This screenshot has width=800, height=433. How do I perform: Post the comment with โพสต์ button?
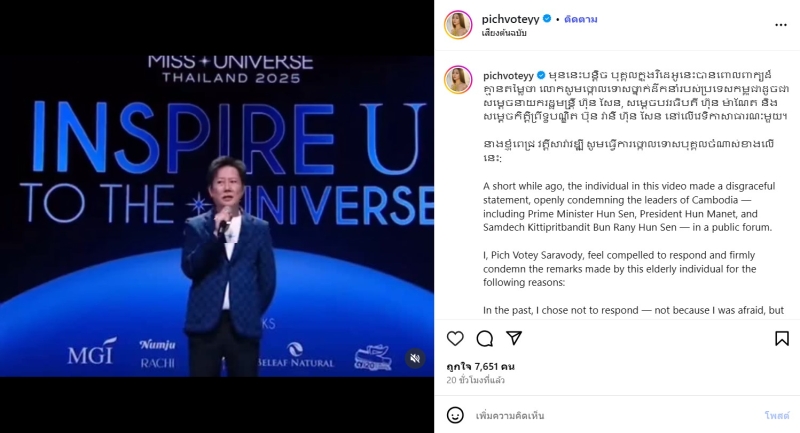click(x=777, y=416)
